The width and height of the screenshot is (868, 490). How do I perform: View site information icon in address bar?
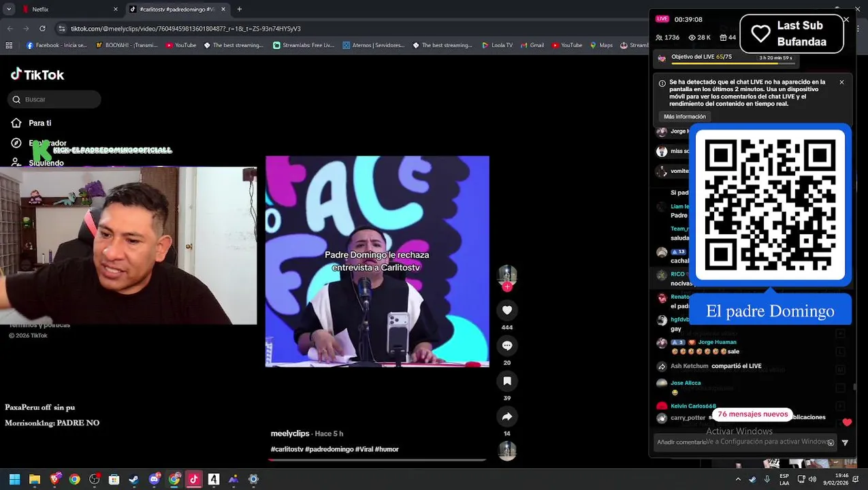point(62,29)
